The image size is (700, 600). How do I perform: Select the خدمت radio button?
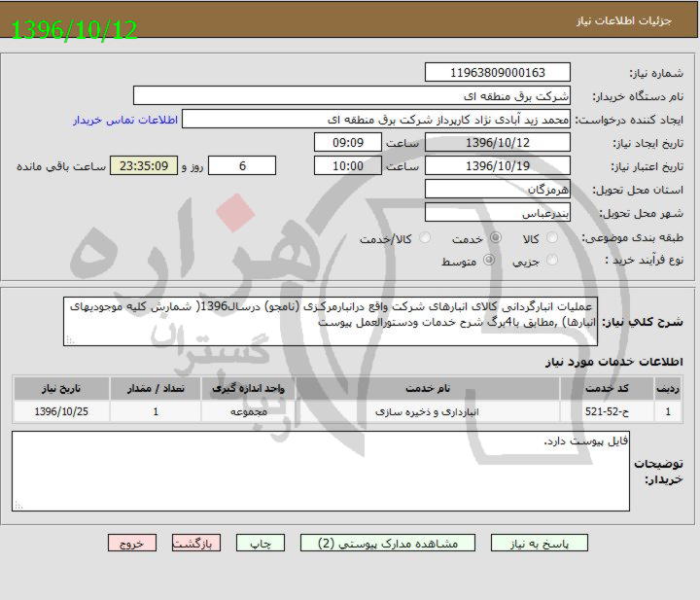point(495,238)
